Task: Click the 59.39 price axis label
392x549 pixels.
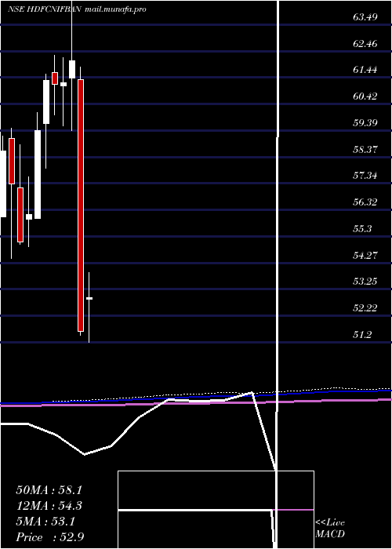Action: (x=365, y=123)
